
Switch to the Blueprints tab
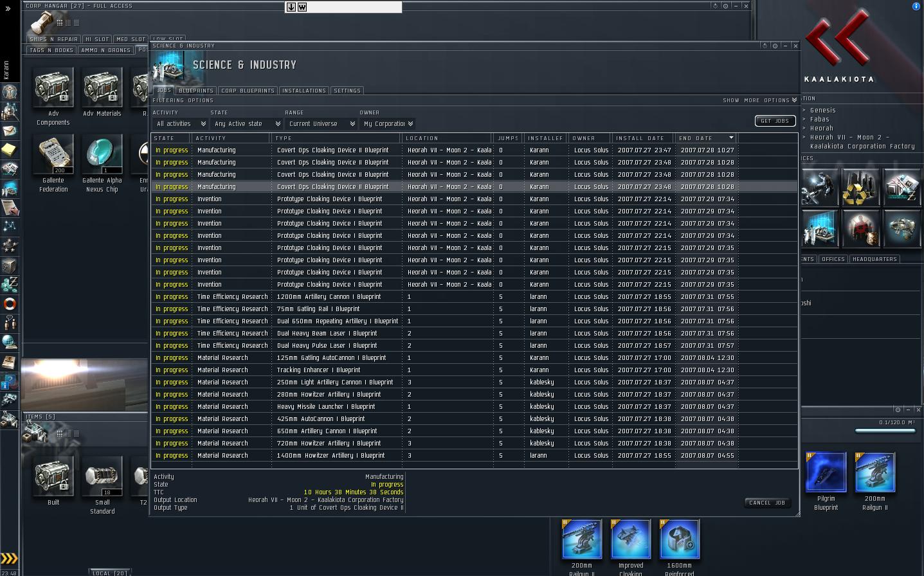point(196,91)
